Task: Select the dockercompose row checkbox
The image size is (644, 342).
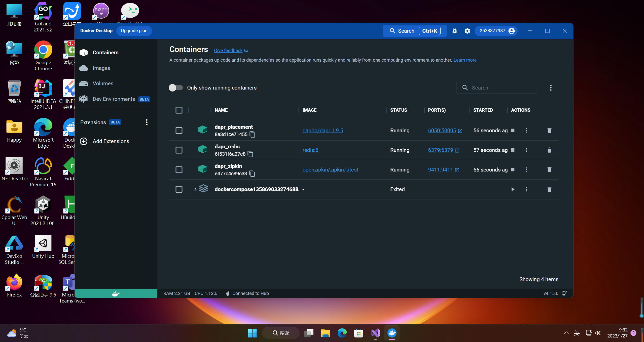Action: point(179,189)
